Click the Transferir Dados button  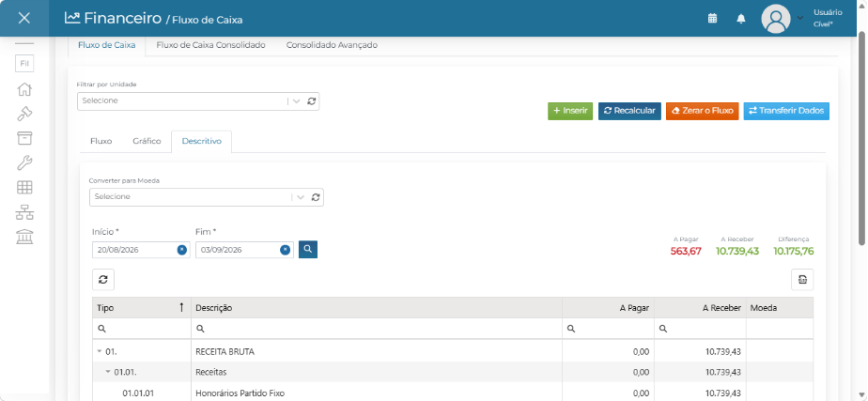tap(786, 111)
